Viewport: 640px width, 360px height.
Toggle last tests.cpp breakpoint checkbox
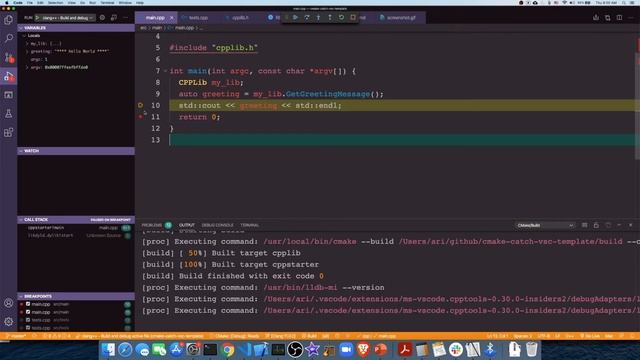tap(28, 328)
